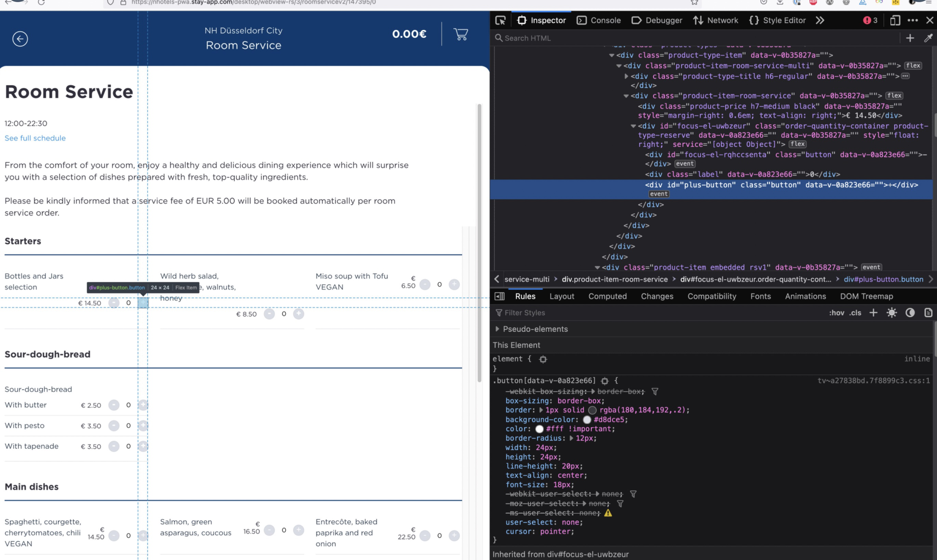Expand the Pseudo-elements section
This screenshot has height=560, width=937.
click(497, 329)
